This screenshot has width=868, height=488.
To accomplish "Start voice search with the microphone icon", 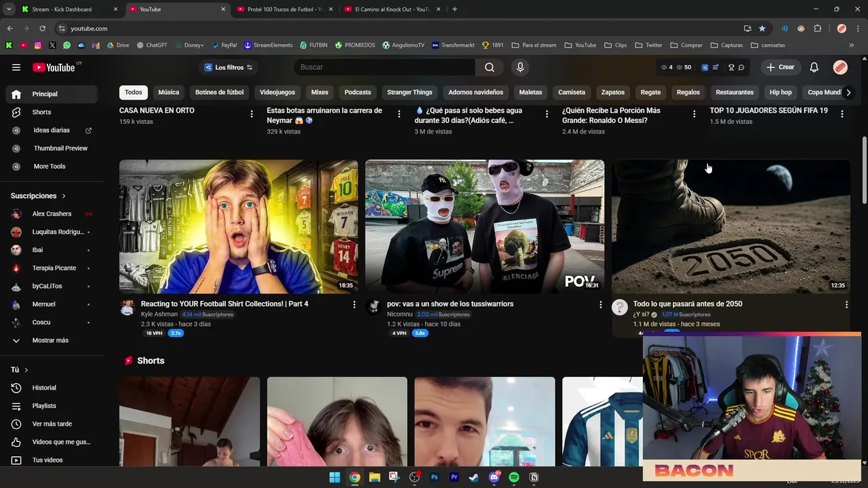I will click(520, 67).
